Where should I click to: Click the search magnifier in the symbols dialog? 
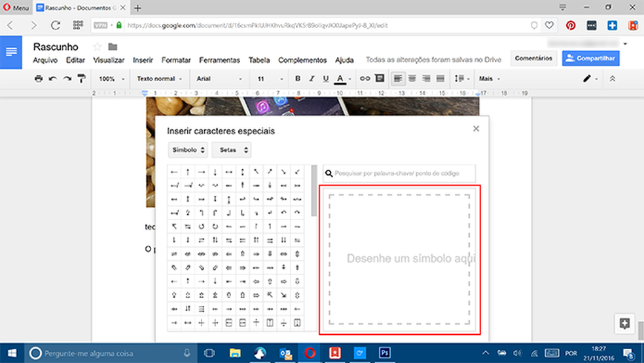click(329, 174)
